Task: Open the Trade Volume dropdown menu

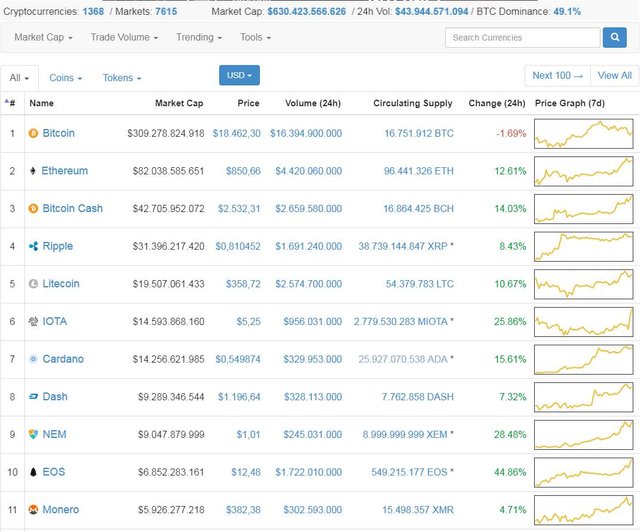Action: [x=124, y=38]
